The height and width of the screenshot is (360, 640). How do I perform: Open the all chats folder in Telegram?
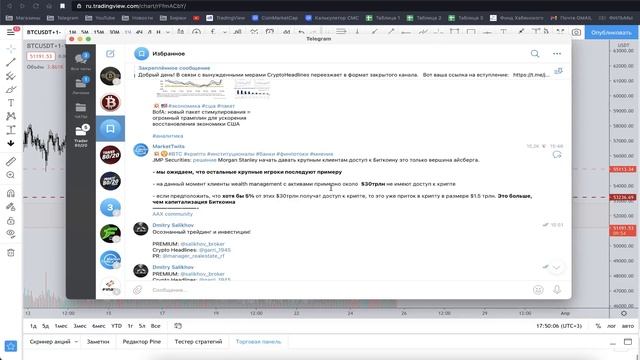coord(81,62)
